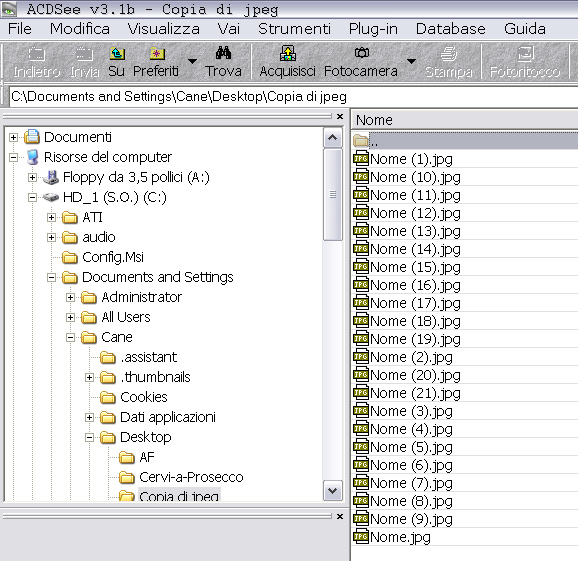The height and width of the screenshot is (561, 578).
Task: Click the folder tree scrollbar thumb
Action: [332, 195]
